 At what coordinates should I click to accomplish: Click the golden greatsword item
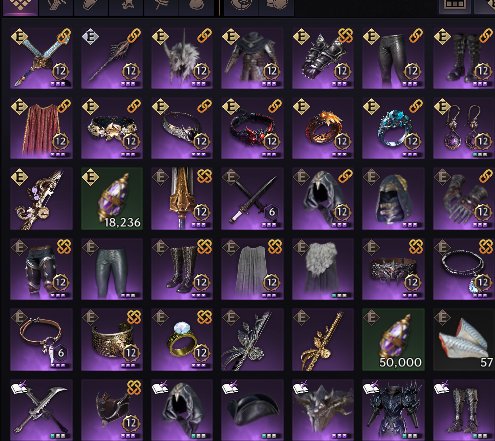[x=182, y=199]
